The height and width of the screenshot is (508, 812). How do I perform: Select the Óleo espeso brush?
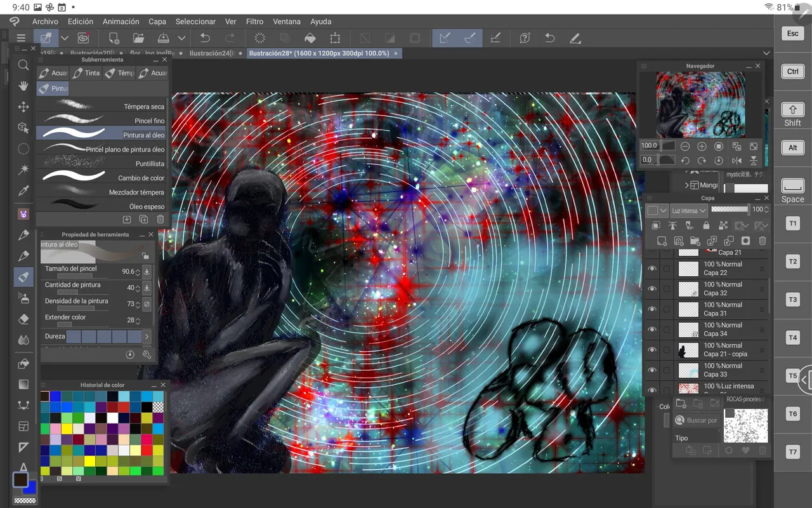(101, 205)
